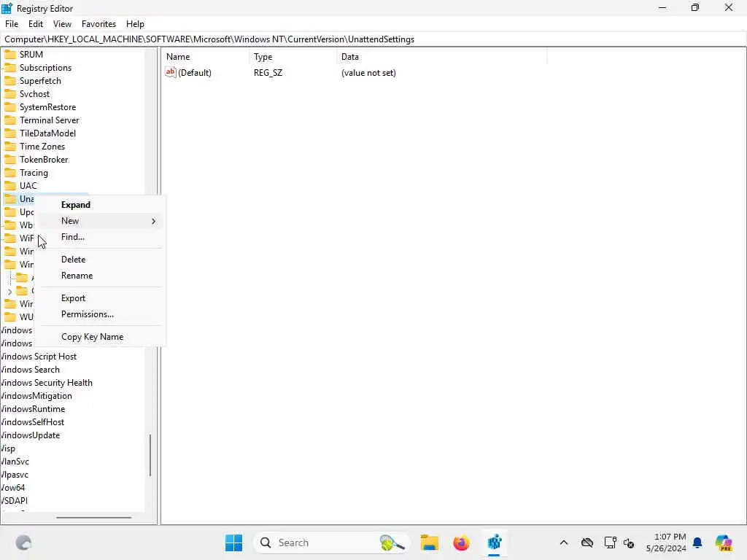Viewport: 747px width, 560px height.
Task: Open Permissions... from the context menu
Action: point(88,314)
